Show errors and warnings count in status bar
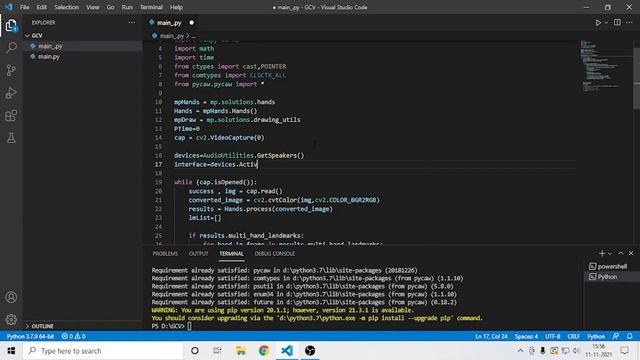This screenshot has width=640, height=360. tap(73, 336)
